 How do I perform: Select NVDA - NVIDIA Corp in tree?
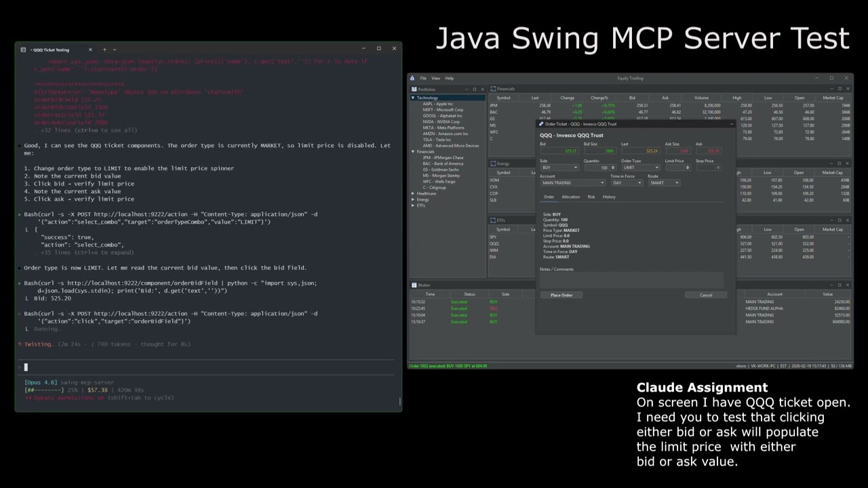[441, 121]
